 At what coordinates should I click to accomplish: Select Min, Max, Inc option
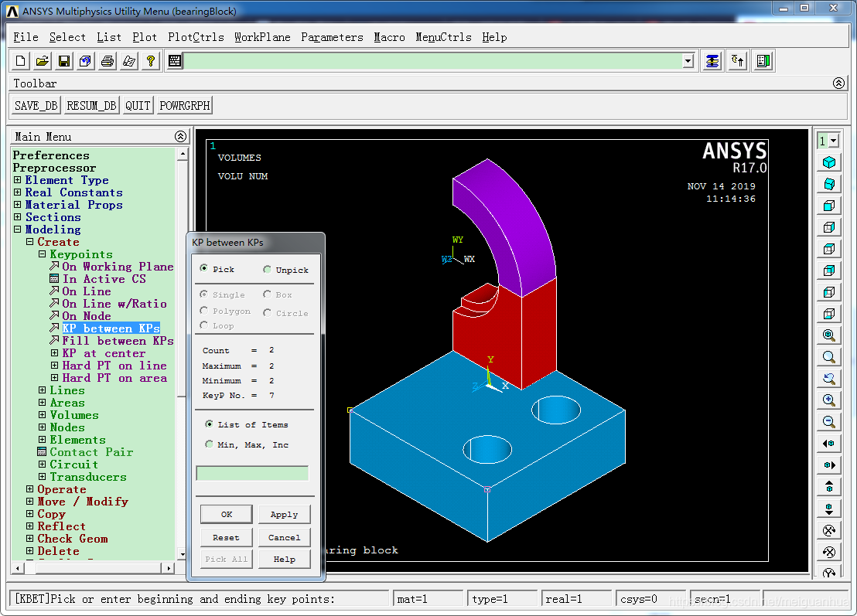pyautogui.click(x=209, y=444)
